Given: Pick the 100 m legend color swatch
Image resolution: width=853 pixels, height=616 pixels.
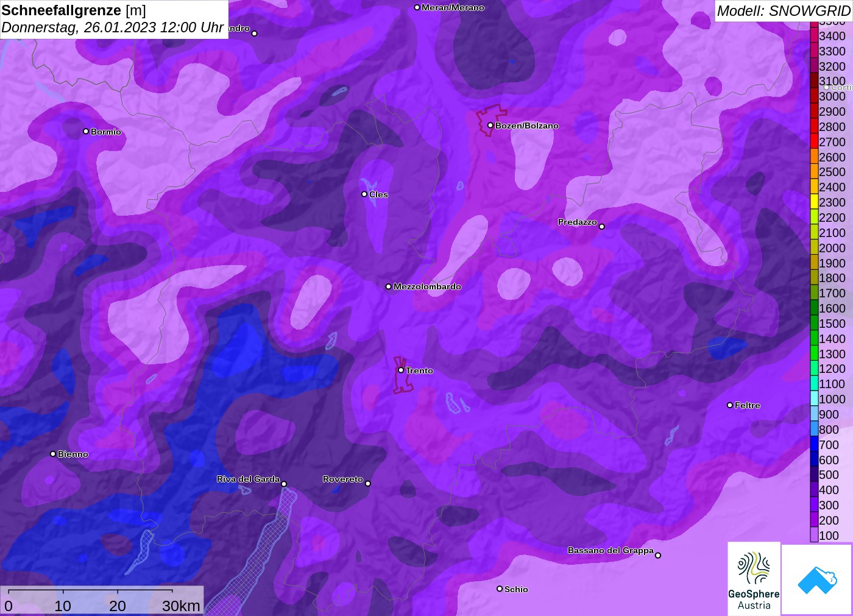Looking at the screenshot, I should pos(814,535).
